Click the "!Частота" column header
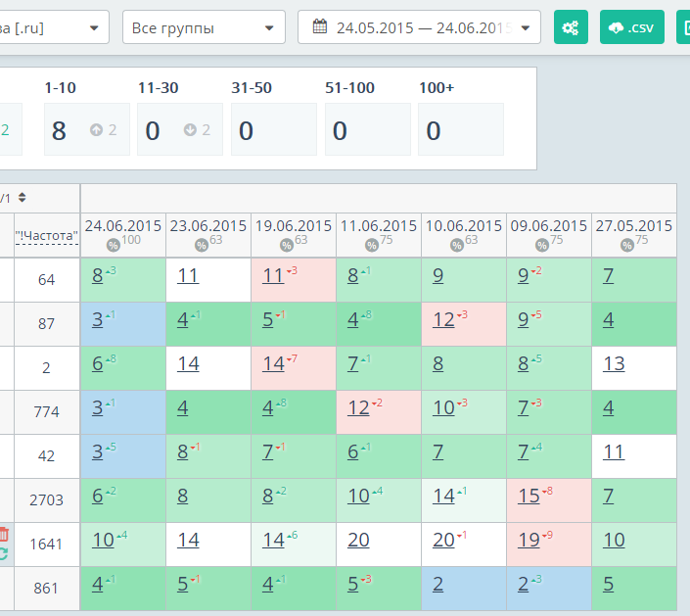This screenshot has width=690, height=616. pos(47,236)
